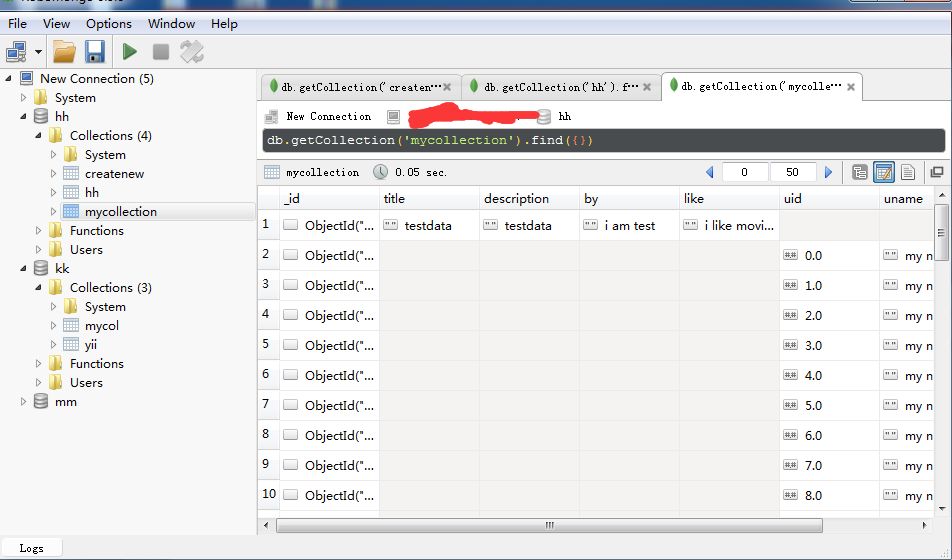Viewport: 952px width, 560px height.
Task: Click the Save floppy disk icon
Action: 94,51
